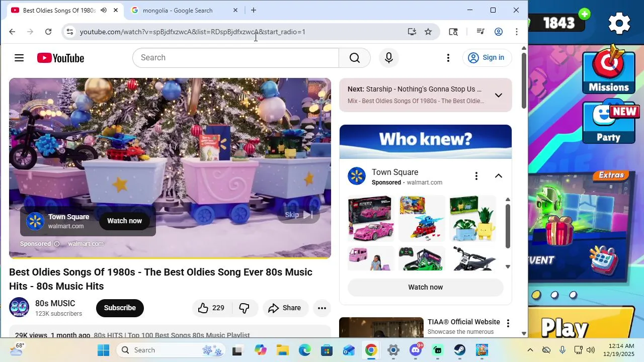Open Chrome three-dot menu

[x=517, y=32]
